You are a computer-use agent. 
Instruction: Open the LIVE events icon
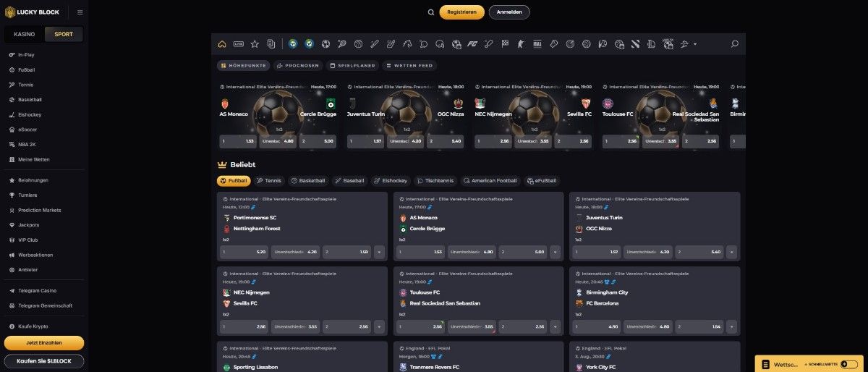click(x=239, y=44)
